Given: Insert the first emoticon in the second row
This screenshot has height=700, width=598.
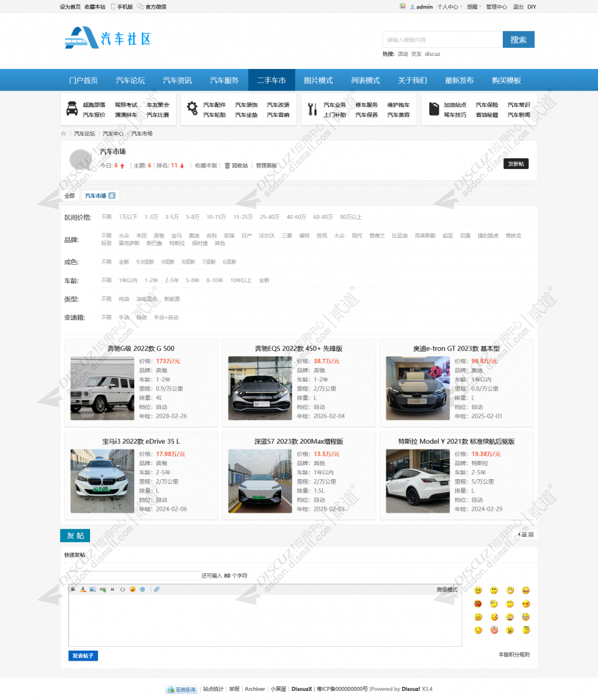Looking at the screenshot, I should point(478,603).
